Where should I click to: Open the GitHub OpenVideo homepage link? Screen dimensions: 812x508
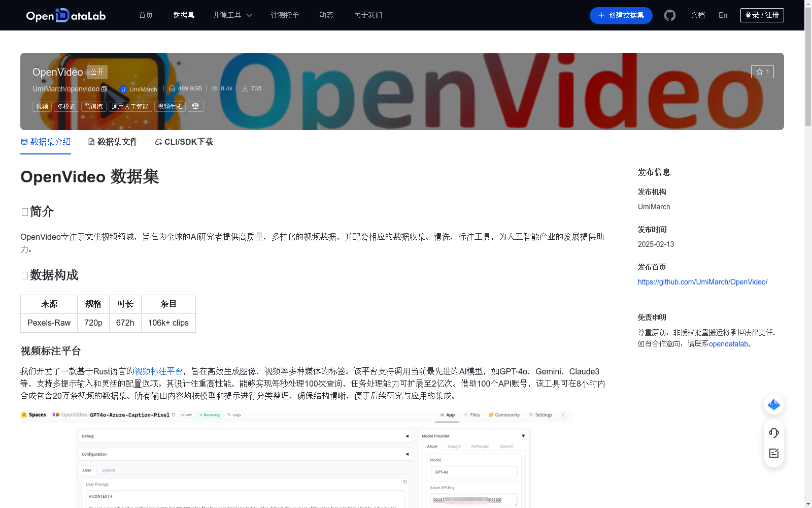(x=702, y=282)
